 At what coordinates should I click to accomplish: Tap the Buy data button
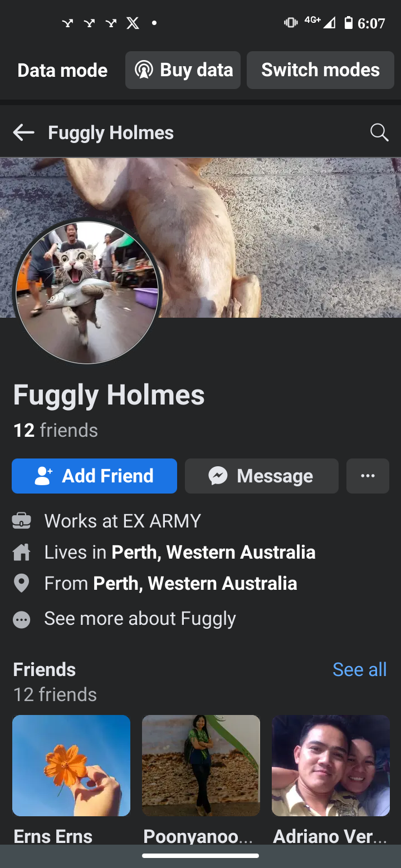[x=183, y=70]
